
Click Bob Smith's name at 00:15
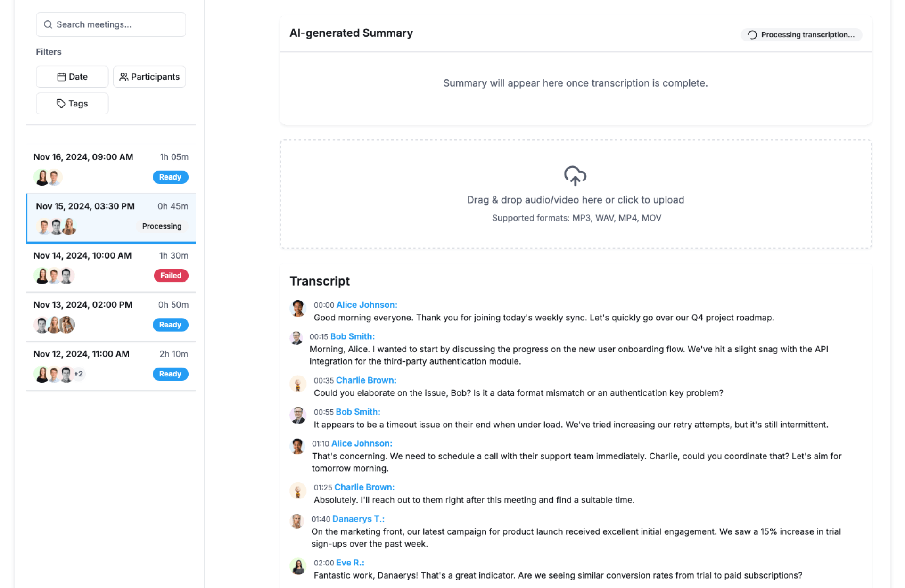[x=352, y=336]
